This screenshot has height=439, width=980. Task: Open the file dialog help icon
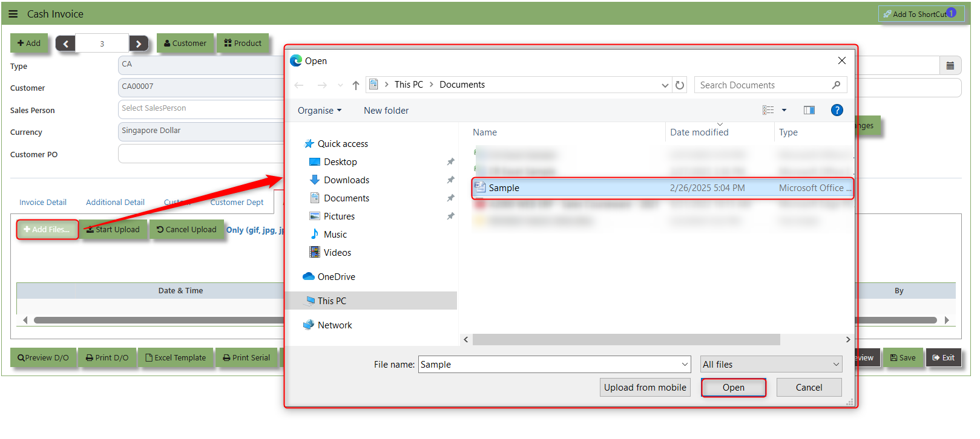(x=837, y=110)
